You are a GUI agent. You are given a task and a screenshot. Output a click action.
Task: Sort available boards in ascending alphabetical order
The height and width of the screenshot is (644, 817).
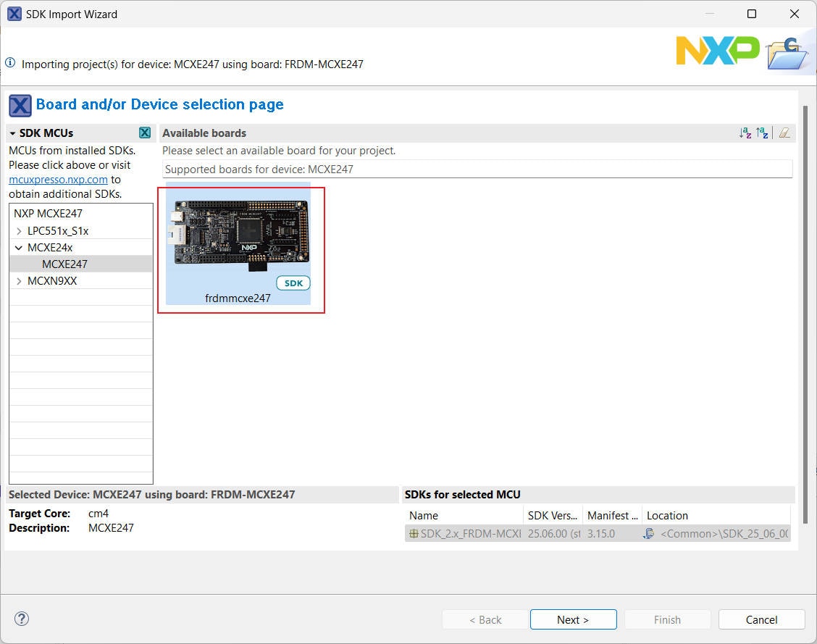pos(745,133)
